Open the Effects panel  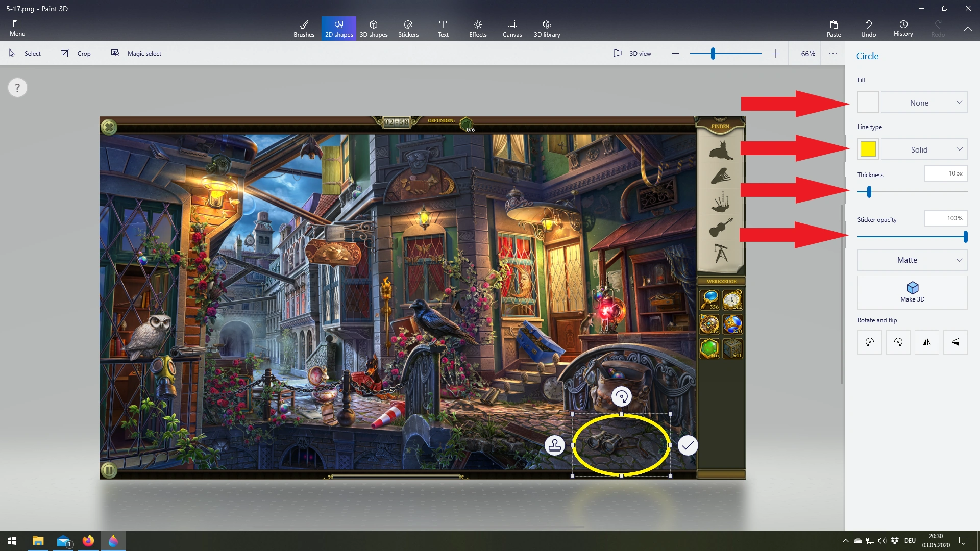(x=477, y=29)
